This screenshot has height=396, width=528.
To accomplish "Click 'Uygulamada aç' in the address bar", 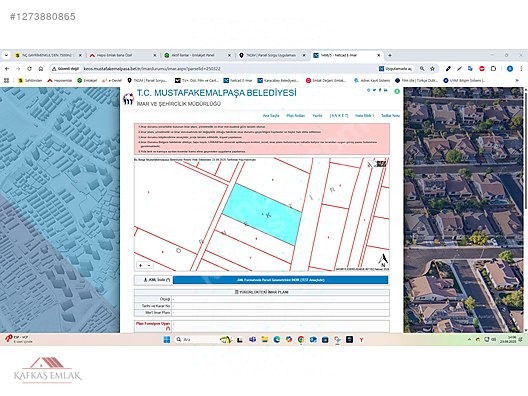I will [395, 69].
